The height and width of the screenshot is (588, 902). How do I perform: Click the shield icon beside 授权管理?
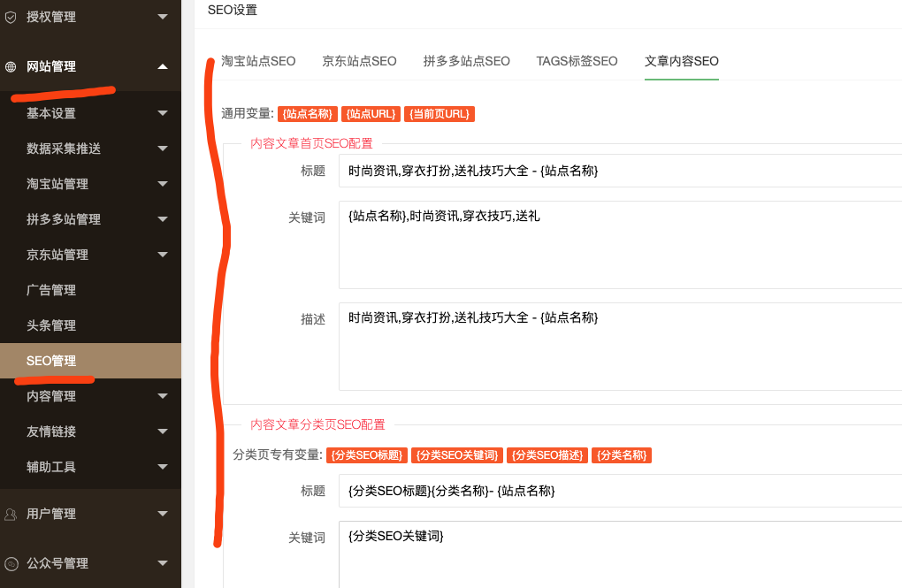coord(11,18)
